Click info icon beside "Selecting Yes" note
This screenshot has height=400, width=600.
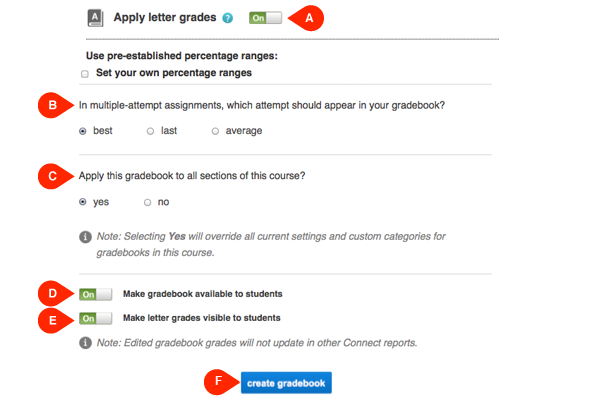point(84,237)
